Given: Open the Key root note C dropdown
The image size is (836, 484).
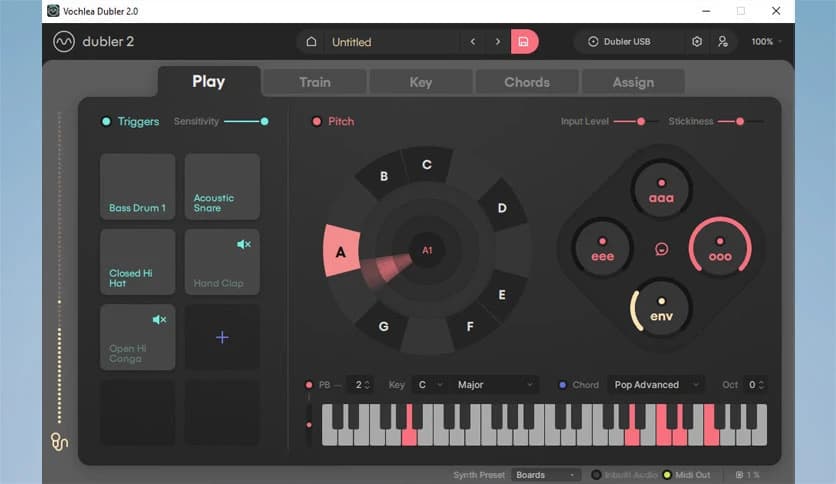Looking at the screenshot, I should click(x=430, y=384).
